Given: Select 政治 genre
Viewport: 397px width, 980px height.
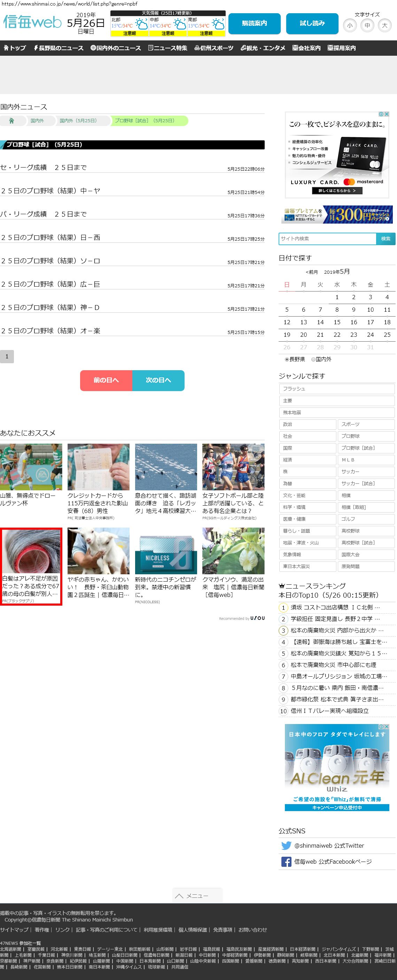Looking at the screenshot, I should pyautogui.click(x=307, y=424).
